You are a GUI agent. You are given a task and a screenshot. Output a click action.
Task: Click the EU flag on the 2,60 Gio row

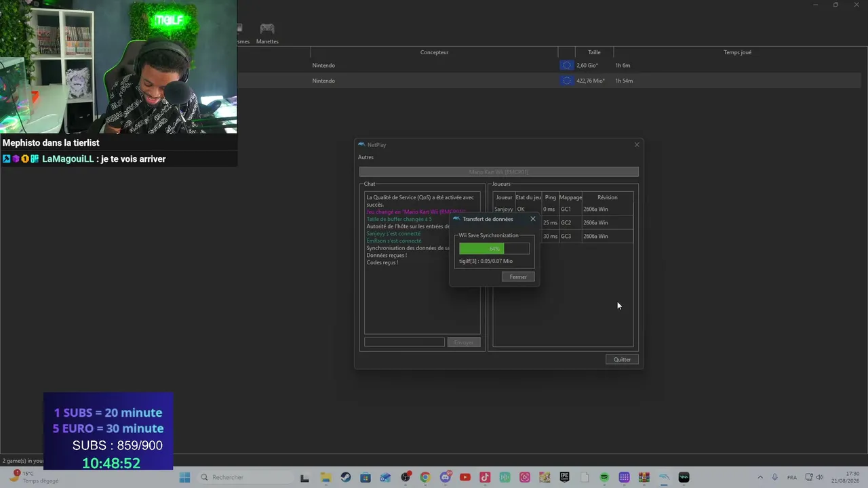coord(567,65)
